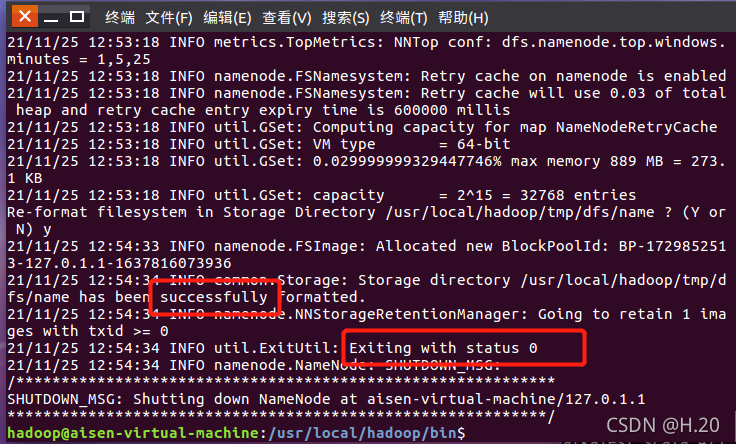Click the VM type = 64-bit line
The image size is (736, 444).
pyautogui.click(x=259, y=144)
